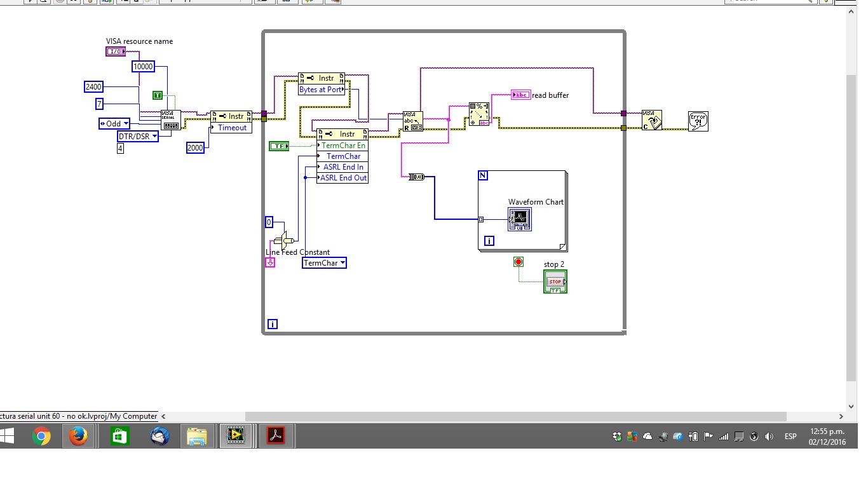The width and height of the screenshot is (868, 488).
Task: Click the read buffer string indicator terminal
Action: click(x=520, y=95)
